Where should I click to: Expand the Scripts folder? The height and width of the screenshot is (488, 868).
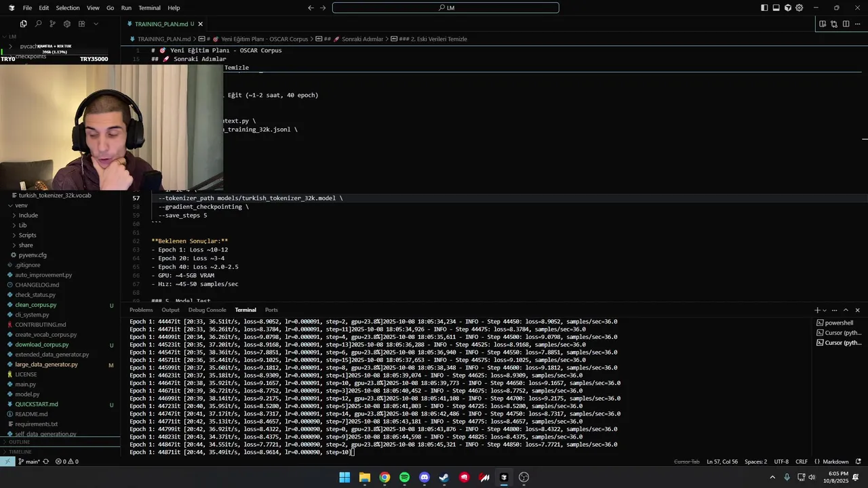[27, 235]
